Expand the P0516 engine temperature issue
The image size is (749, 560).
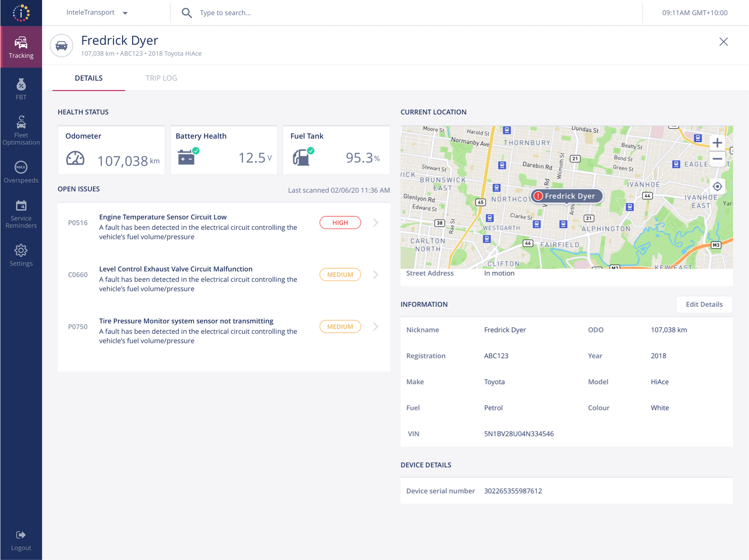[375, 223]
